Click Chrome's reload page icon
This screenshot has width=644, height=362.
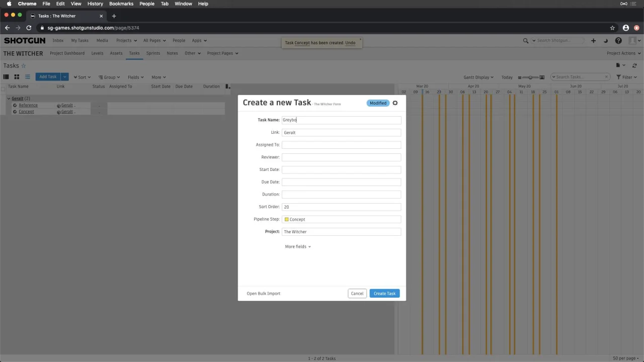click(x=29, y=28)
